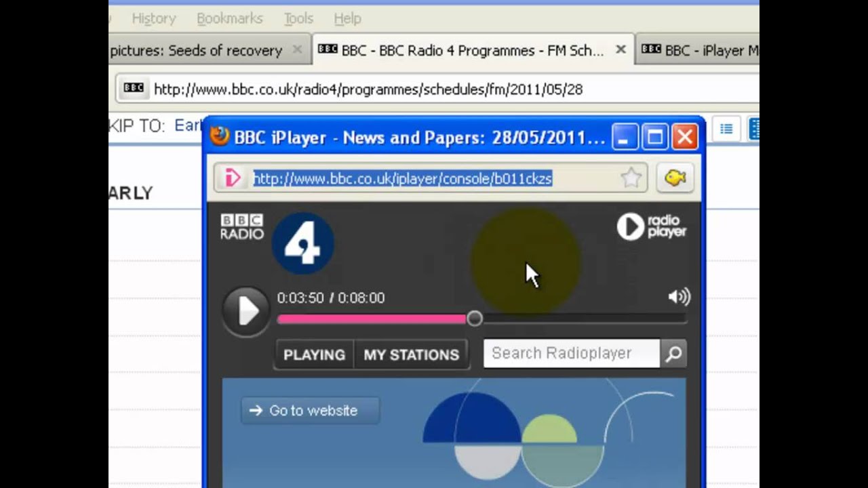Image resolution: width=868 pixels, height=488 pixels.
Task: Click the iPlayer console URL in the popup
Action: coord(403,178)
